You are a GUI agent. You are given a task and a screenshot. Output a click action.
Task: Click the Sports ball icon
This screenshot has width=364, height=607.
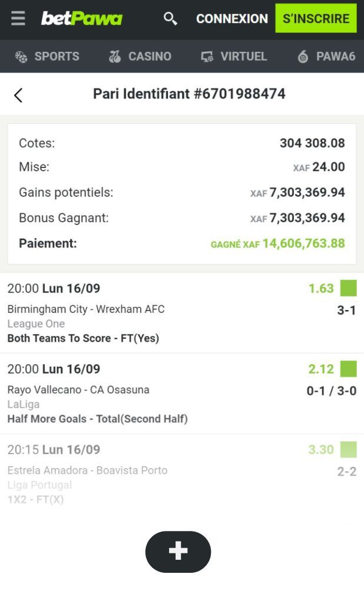point(21,57)
